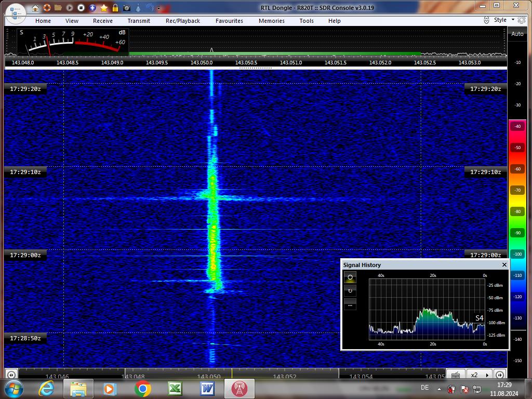Open the Transmit ribbon tab
This screenshot has width=532, height=399.
[139, 21]
